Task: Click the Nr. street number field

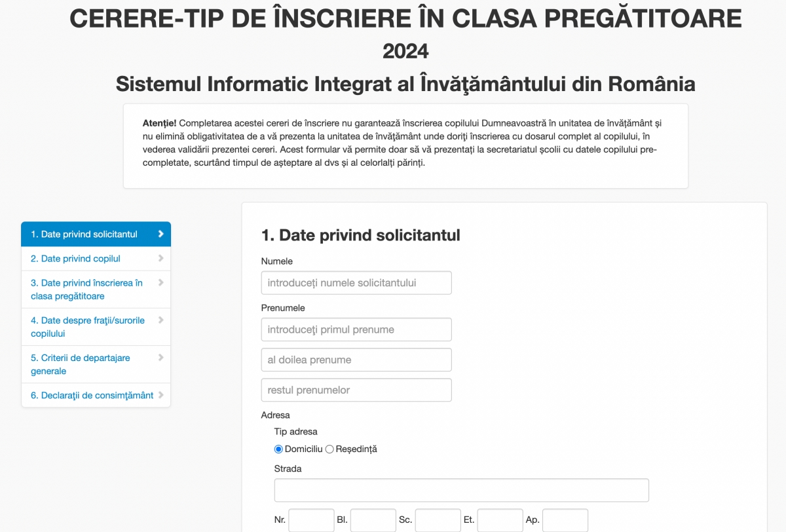Action: pos(312,520)
